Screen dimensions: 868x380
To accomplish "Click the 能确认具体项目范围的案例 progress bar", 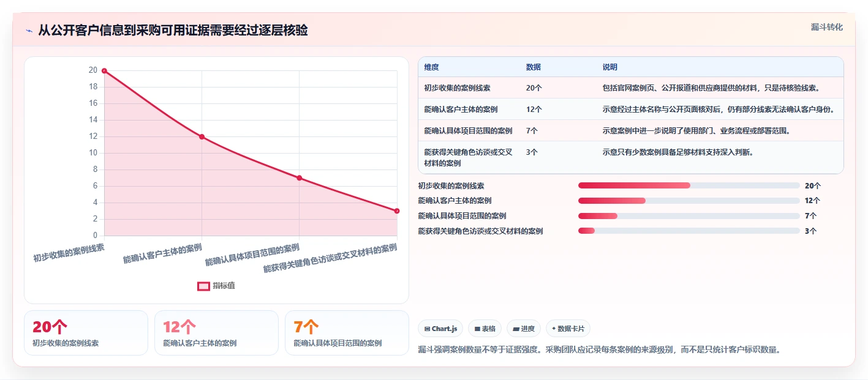I will (x=689, y=215).
